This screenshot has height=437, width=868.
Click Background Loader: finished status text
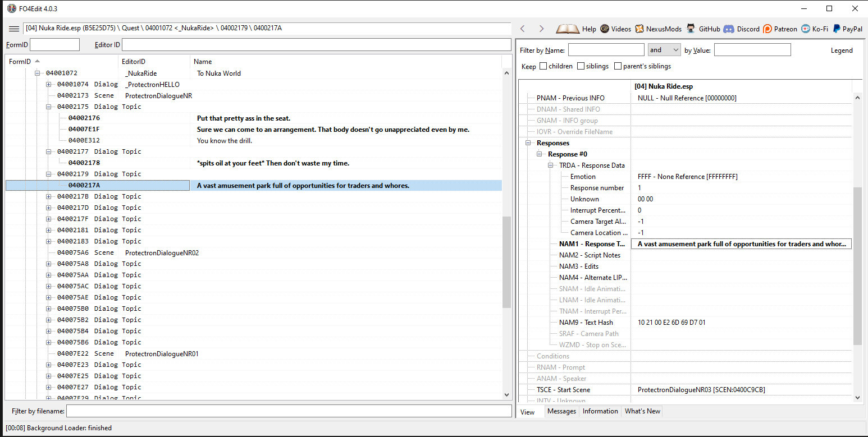click(x=58, y=428)
